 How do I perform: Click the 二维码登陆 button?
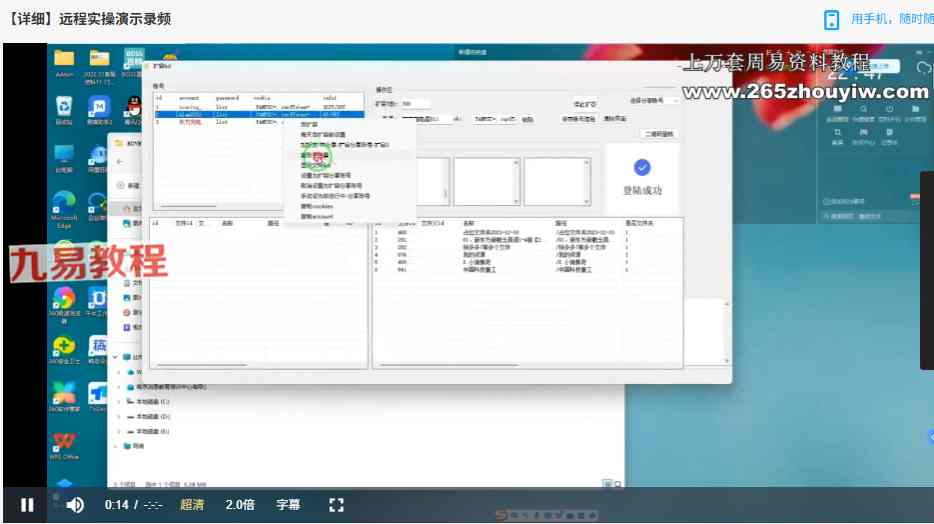pos(658,133)
